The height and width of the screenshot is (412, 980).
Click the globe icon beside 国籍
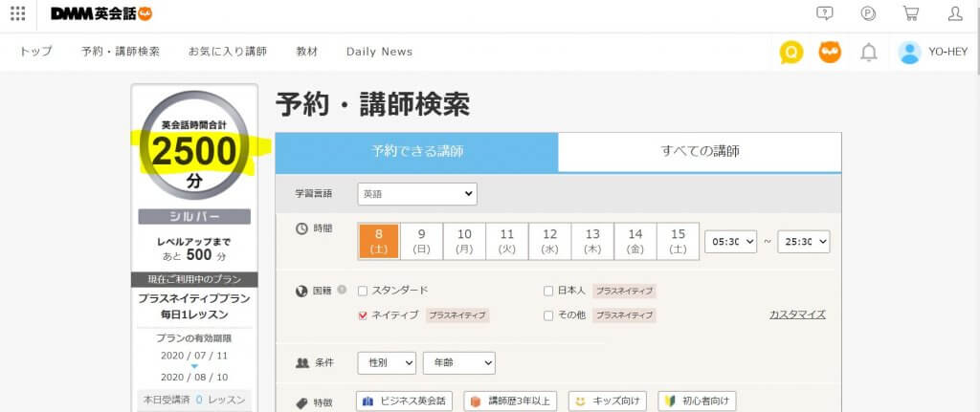coord(301,291)
